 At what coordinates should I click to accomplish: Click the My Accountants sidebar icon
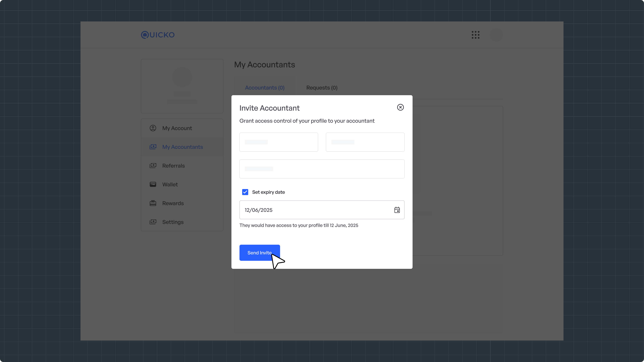[x=153, y=147]
